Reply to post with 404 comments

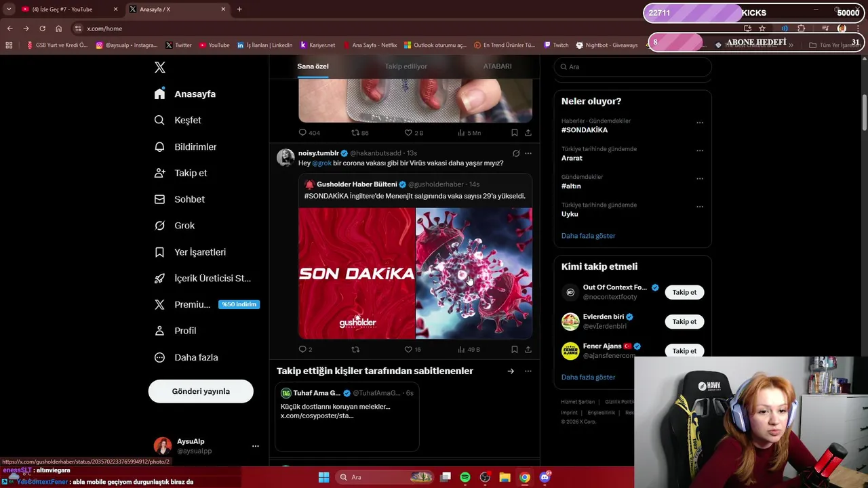(309, 133)
